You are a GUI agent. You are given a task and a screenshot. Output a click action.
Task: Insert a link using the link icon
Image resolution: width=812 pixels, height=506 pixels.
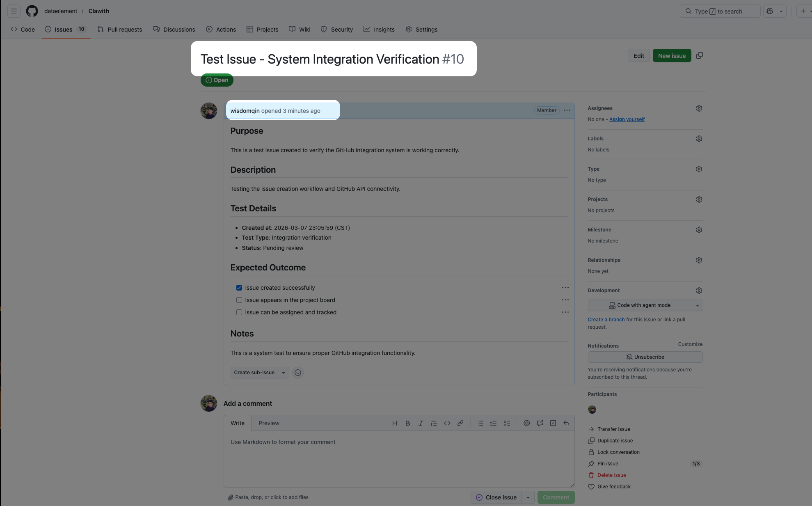point(460,423)
